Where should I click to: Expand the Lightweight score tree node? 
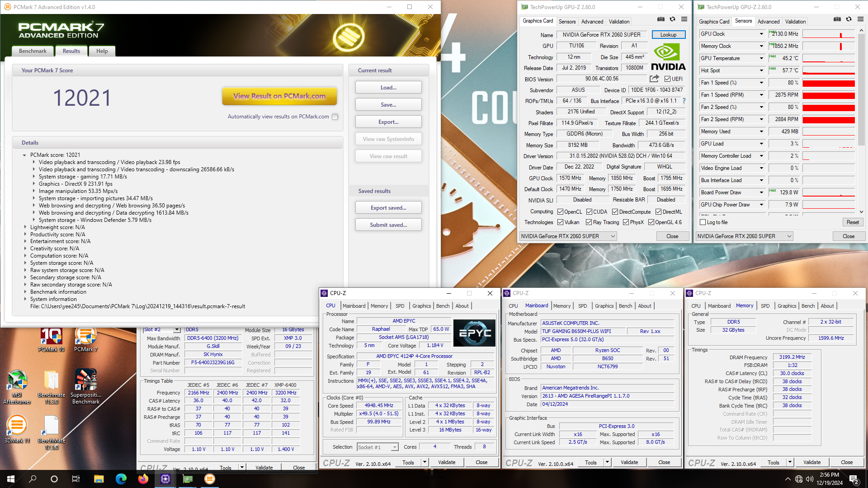click(x=25, y=227)
